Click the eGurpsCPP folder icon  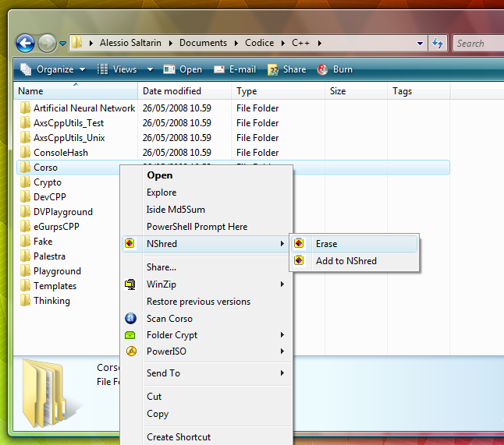click(25, 226)
